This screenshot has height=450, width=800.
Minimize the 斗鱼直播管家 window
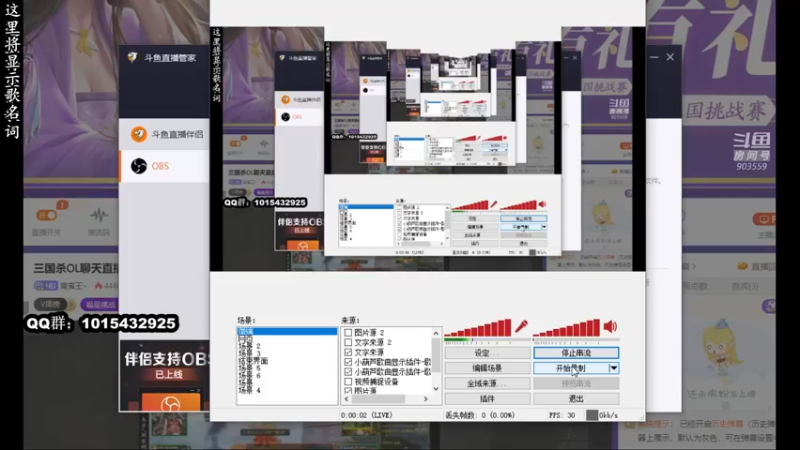654,57
